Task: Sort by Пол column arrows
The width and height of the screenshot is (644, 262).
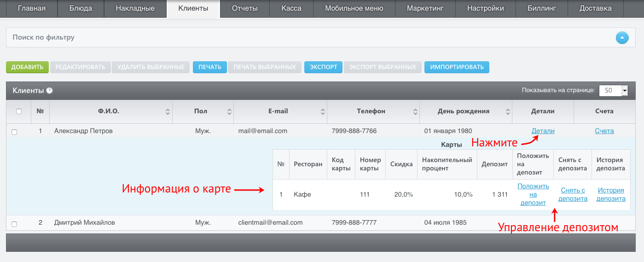Action: coord(229,111)
